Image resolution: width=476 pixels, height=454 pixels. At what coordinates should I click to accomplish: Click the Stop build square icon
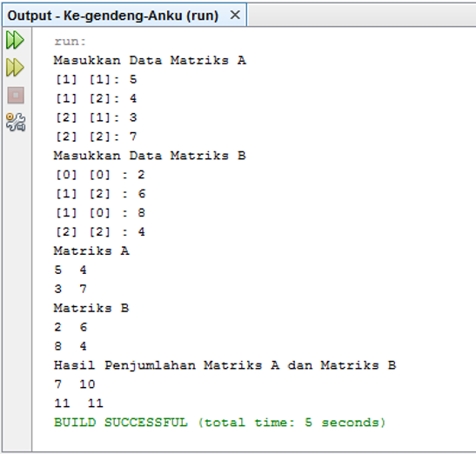16,96
